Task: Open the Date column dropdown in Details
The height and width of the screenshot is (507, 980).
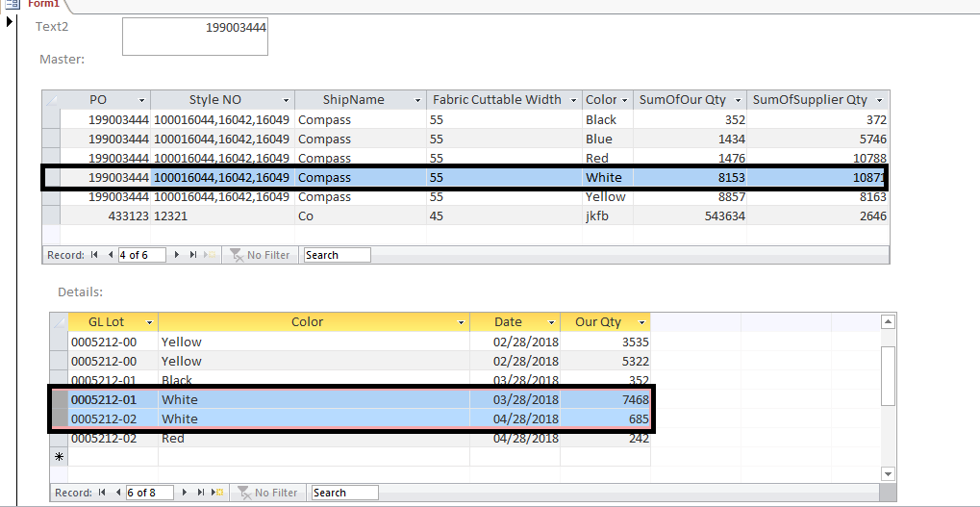Action: pyautogui.click(x=551, y=322)
